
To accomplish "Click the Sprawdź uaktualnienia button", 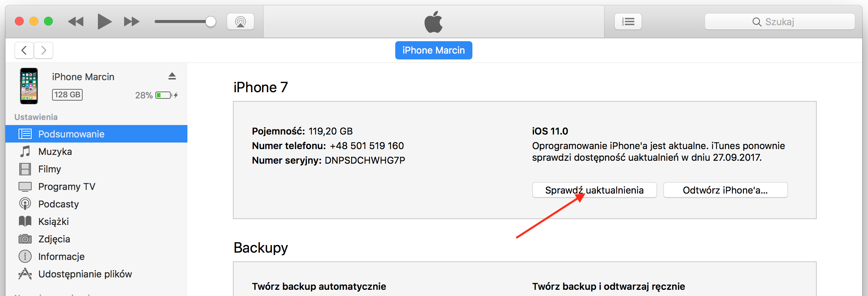I will [x=594, y=190].
